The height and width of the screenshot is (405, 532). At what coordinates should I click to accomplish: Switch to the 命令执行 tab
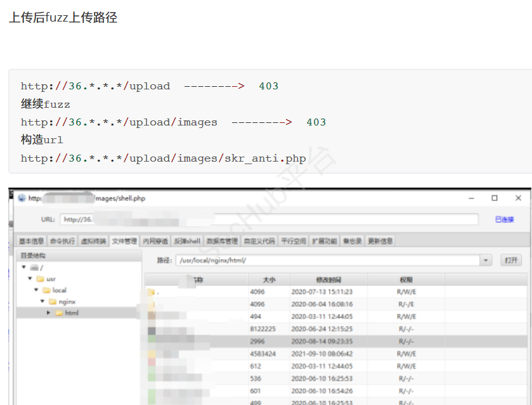(x=62, y=241)
